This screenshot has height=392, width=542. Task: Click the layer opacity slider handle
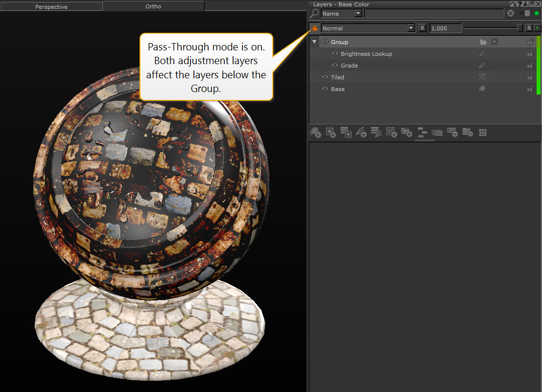520,28
